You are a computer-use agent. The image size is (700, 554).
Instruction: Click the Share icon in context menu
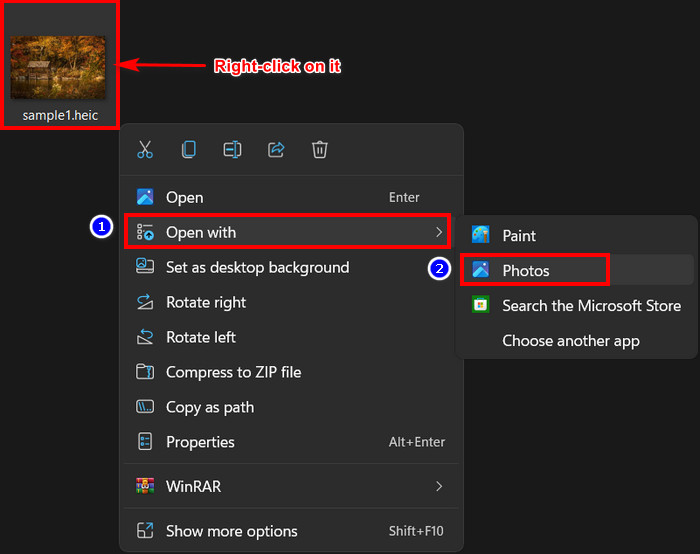(x=276, y=150)
